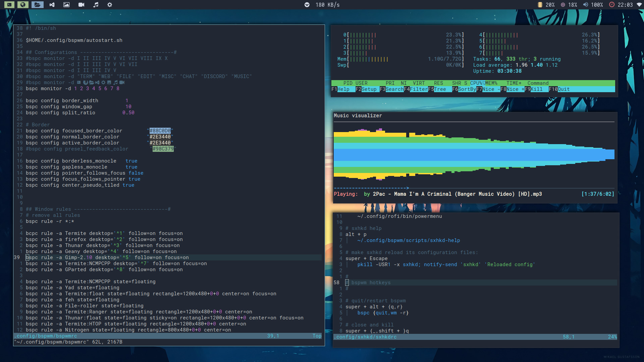Click the Uptime 03:30:38 value
The height and width of the screenshot is (362, 644).
click(x=509, y=71)
